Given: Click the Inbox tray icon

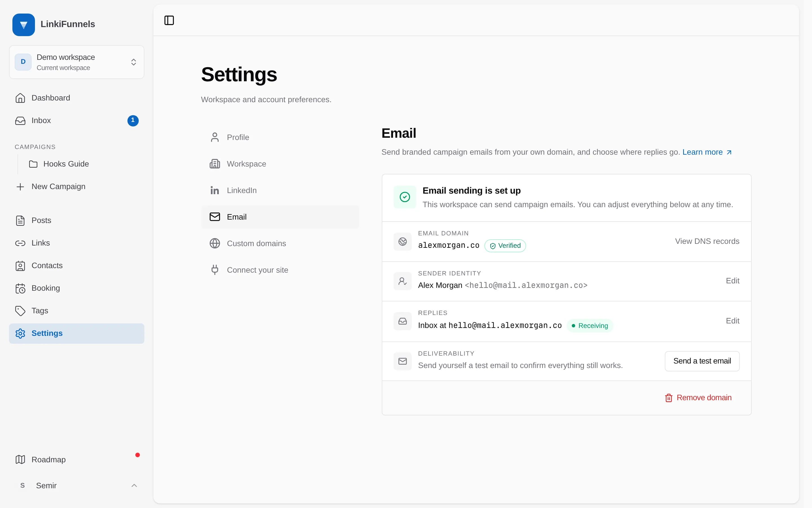Looking at the screenshot, I should click(x=20, y=121).
